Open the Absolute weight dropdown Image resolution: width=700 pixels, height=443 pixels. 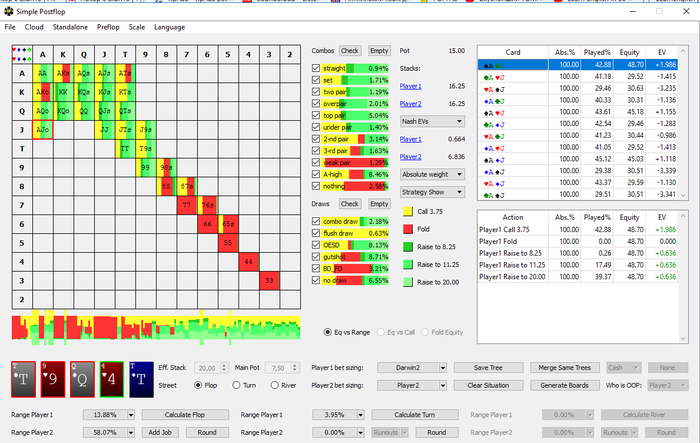(x=432, y=174)
